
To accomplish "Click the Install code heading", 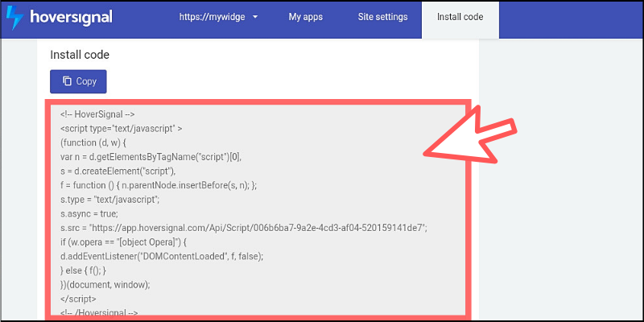I will (x=80, y=55).
